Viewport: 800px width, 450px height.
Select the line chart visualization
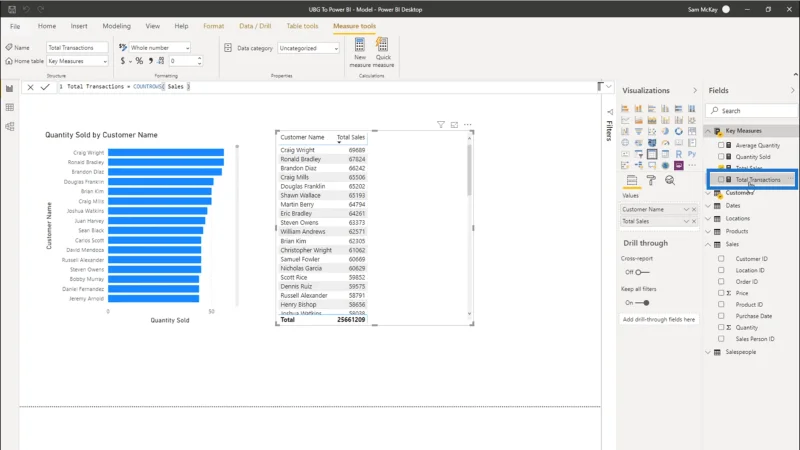pos(625,120)
